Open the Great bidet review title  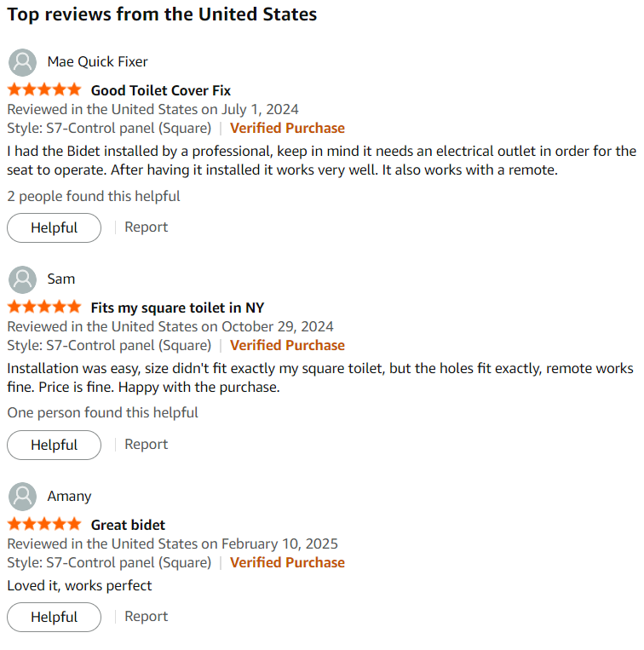coord(128,525)
